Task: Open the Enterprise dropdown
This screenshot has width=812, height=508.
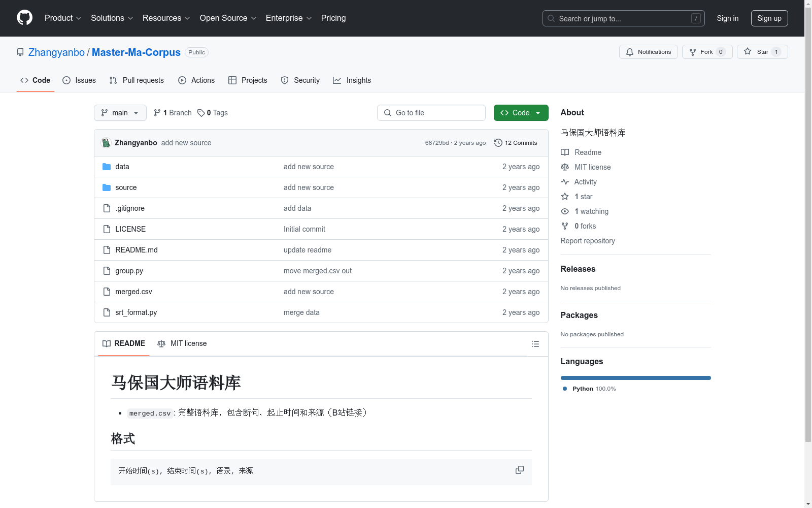Action: tap(289, 18)
